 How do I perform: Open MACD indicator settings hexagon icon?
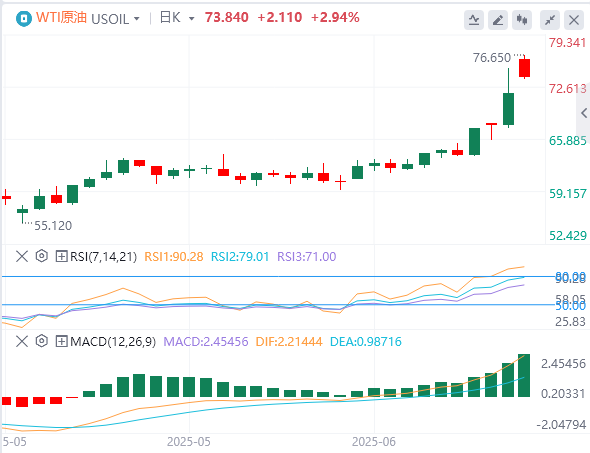click(x=41, y=341)
